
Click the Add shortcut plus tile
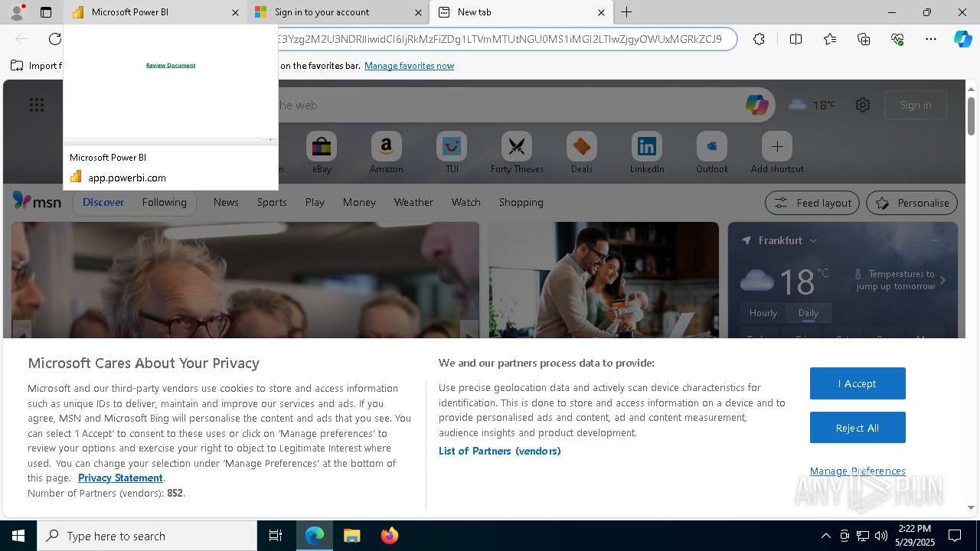(777, 152)
